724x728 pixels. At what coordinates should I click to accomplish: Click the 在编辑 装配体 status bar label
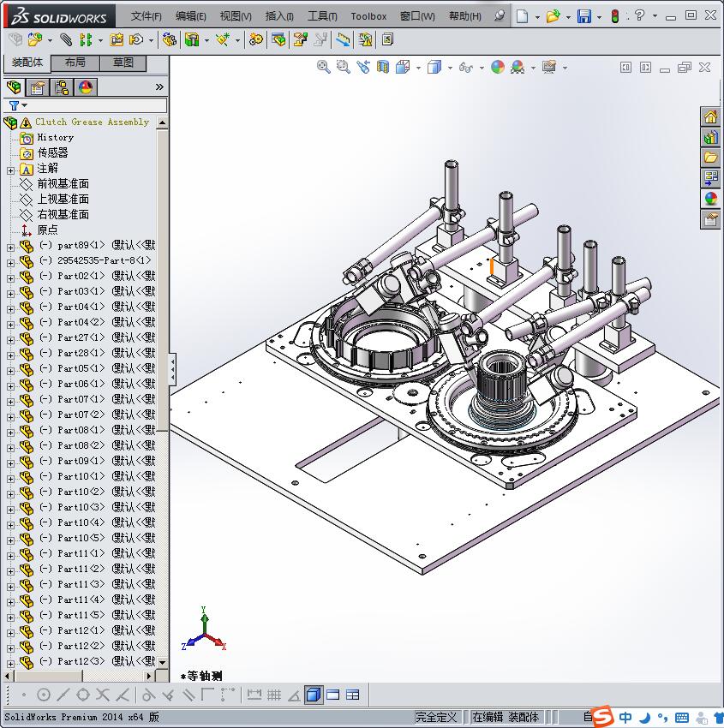tap(506, 717)
